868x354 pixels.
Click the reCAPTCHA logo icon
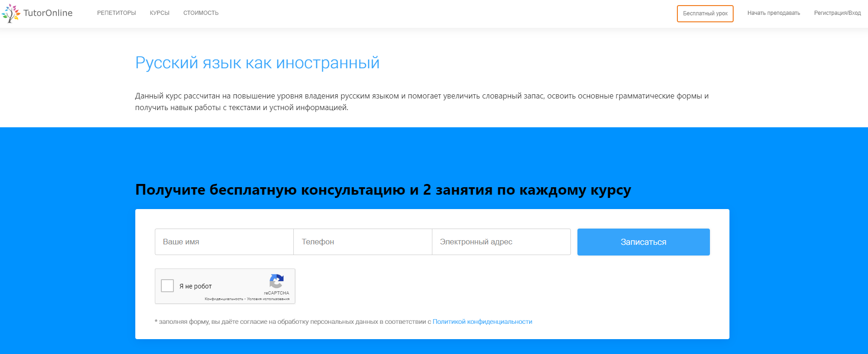click(x=277, y=282)
